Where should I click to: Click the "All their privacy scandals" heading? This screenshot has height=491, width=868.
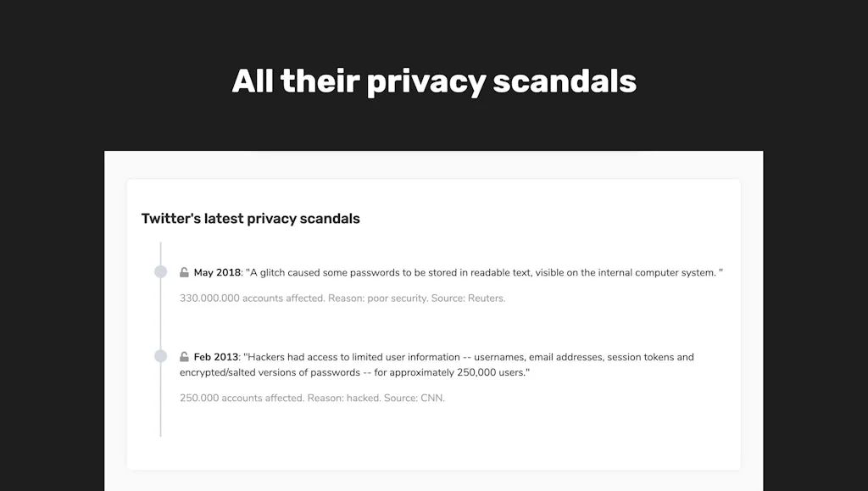tap(434, 81)
